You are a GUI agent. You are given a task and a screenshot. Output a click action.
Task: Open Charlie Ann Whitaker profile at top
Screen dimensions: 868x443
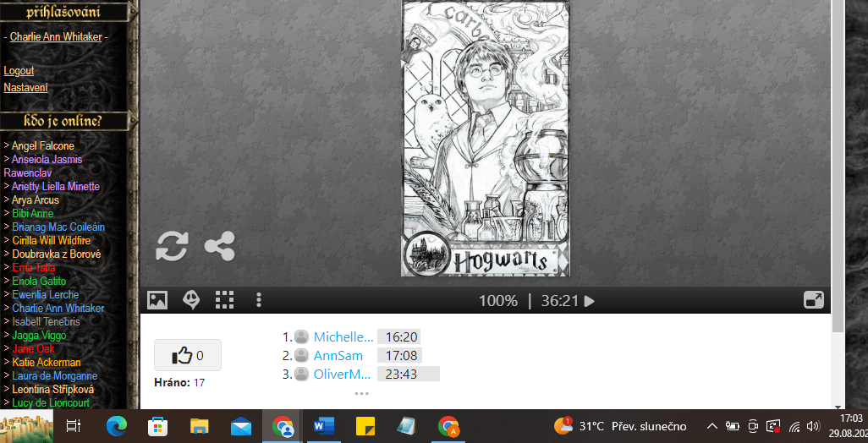[x=56, y=36]
